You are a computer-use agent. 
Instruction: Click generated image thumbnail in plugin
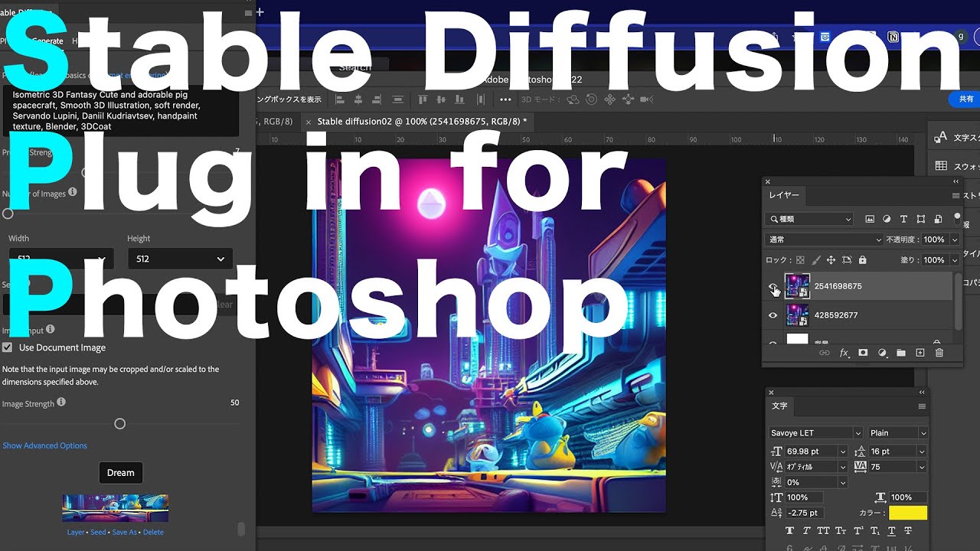point(115,508)
